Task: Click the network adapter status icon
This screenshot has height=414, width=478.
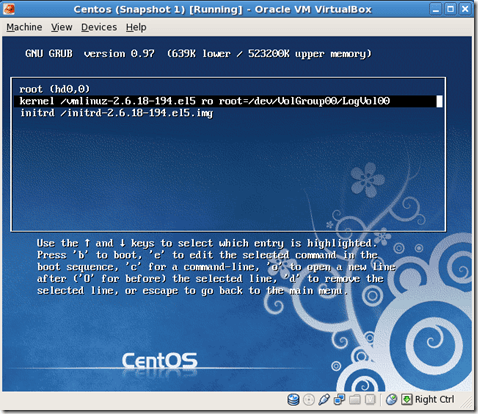Action: click(x=339, y=399)
